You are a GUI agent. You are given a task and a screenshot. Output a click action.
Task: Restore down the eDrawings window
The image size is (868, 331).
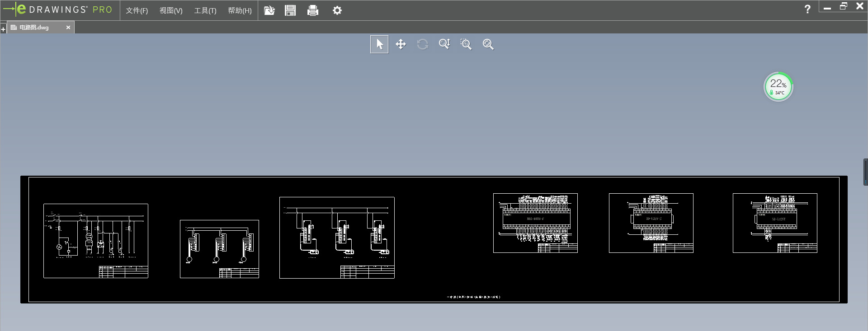844,6
